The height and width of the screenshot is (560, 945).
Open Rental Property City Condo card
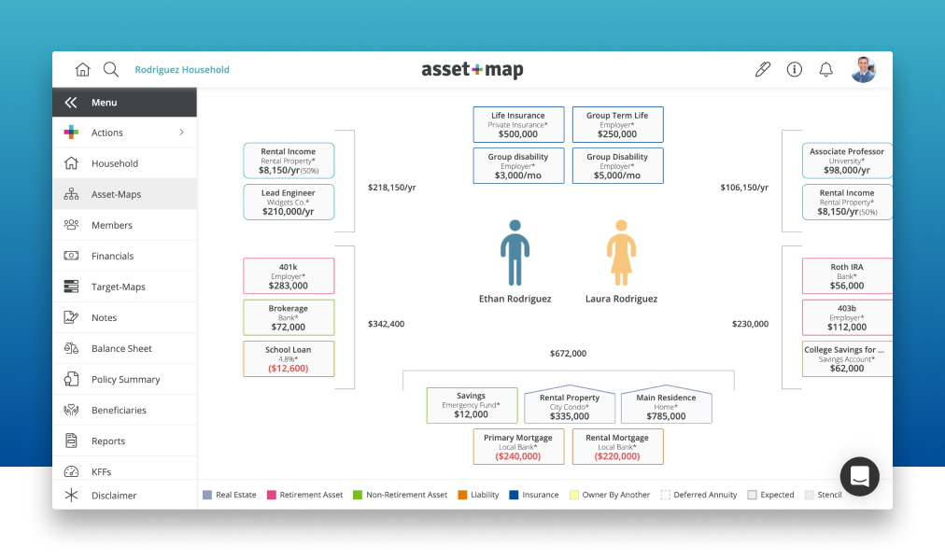point(570,404)
